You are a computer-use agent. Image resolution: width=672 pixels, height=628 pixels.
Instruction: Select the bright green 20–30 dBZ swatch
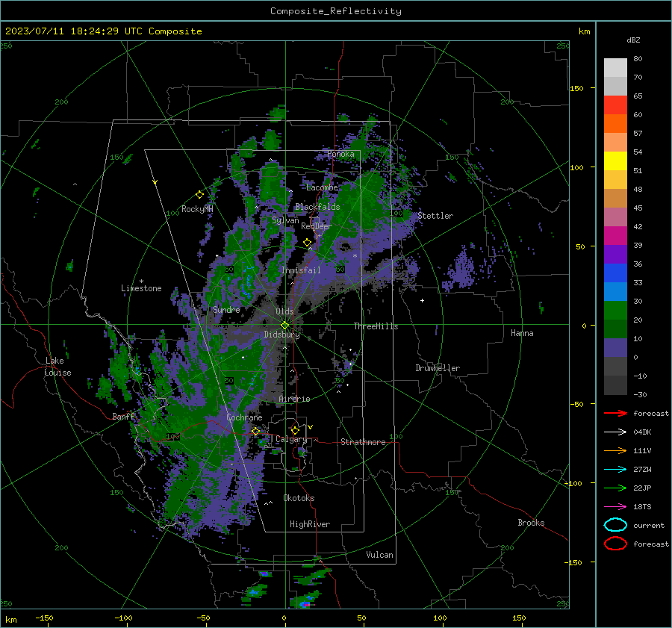(615, 311)
